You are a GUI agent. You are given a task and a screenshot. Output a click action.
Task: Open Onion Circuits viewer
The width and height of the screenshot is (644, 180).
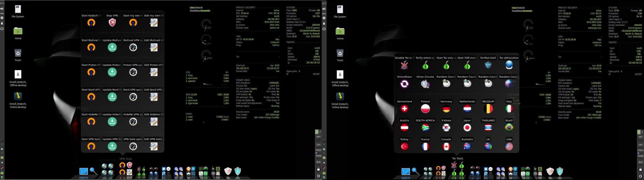[425, 84]
